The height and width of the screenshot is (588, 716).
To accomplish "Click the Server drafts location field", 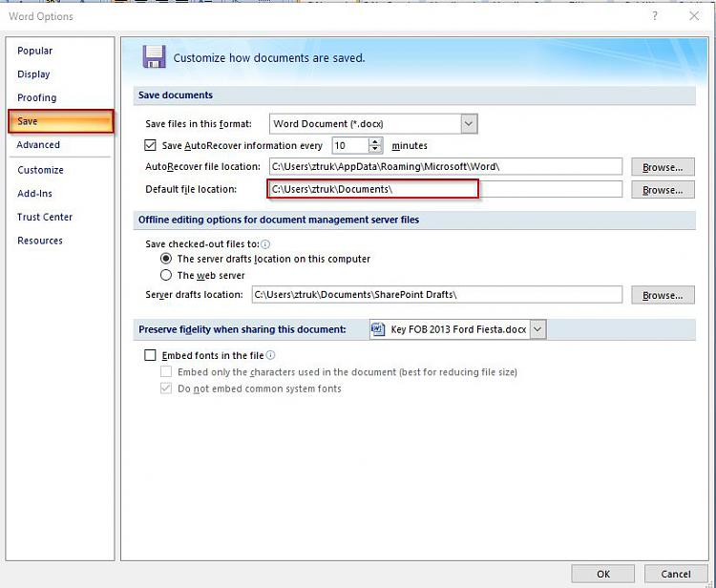I will click(x=437, y=294).
